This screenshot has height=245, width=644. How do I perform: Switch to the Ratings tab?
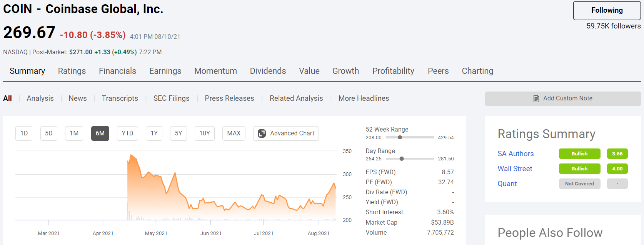pyautogui.click(x=72, y=71)
